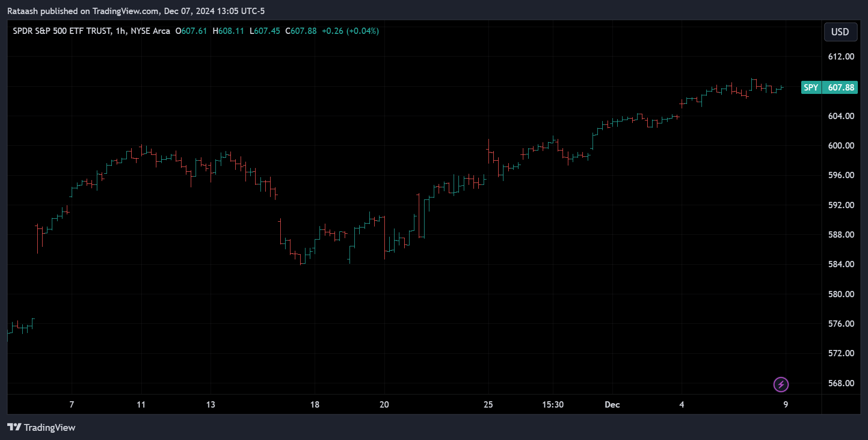
Task: Click the open value O607.61
Action: [x=191, y=31]
